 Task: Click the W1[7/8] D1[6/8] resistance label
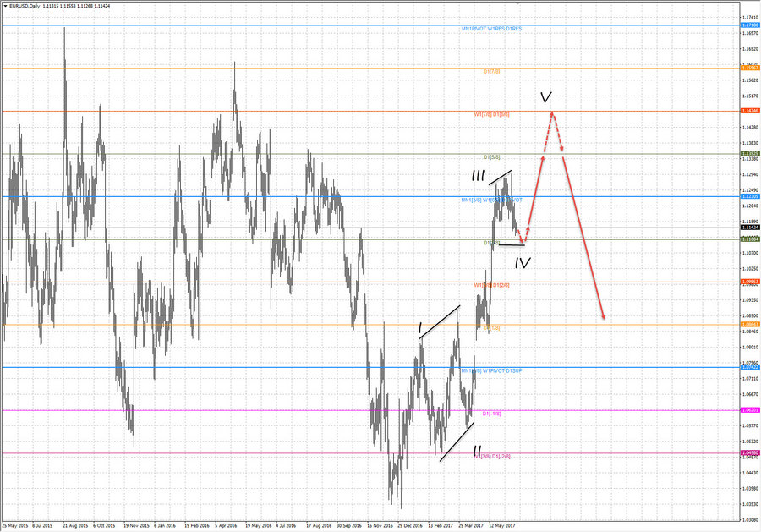[490, 114]
